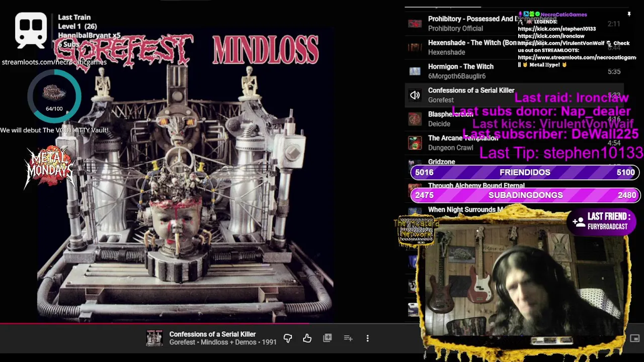
Task: Add the song to a playlist
Action: pyautogui.click(x=348, y=338)
